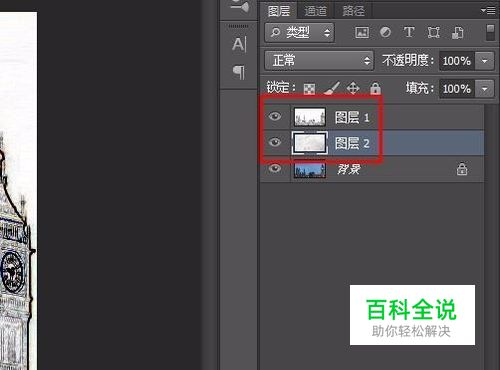Hide 图层 1 with its eye icon
The image size is (500, 370).
point(275,116)
